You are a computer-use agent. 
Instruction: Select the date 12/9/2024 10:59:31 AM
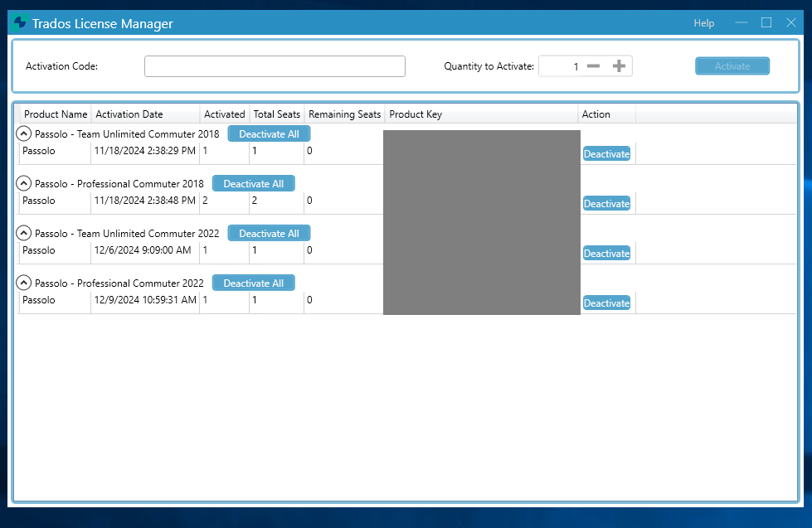coord(145,300)
